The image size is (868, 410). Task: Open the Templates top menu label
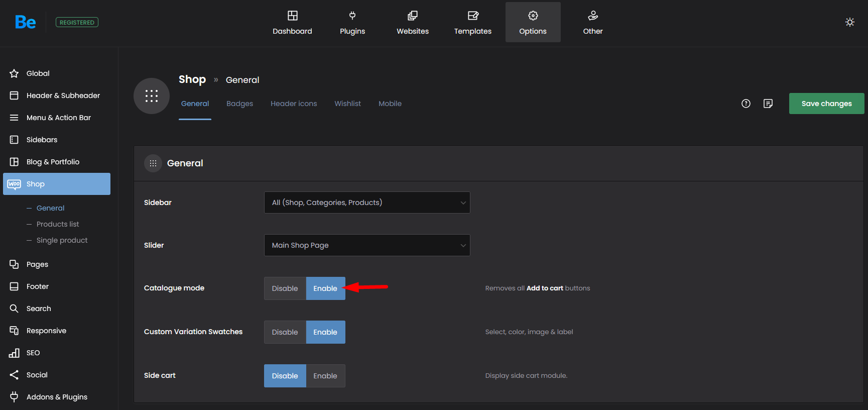coord(473,31)
